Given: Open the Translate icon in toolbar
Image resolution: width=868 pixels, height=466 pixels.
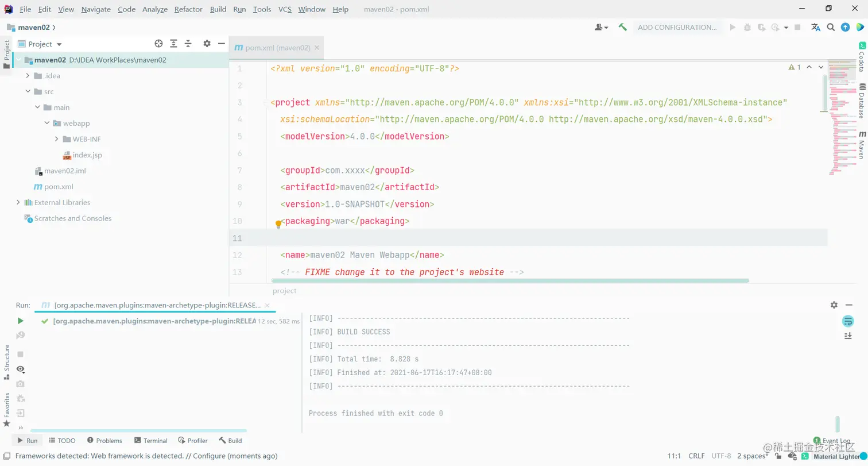Looking at the screenshot, I should click(x=816, y=27).
